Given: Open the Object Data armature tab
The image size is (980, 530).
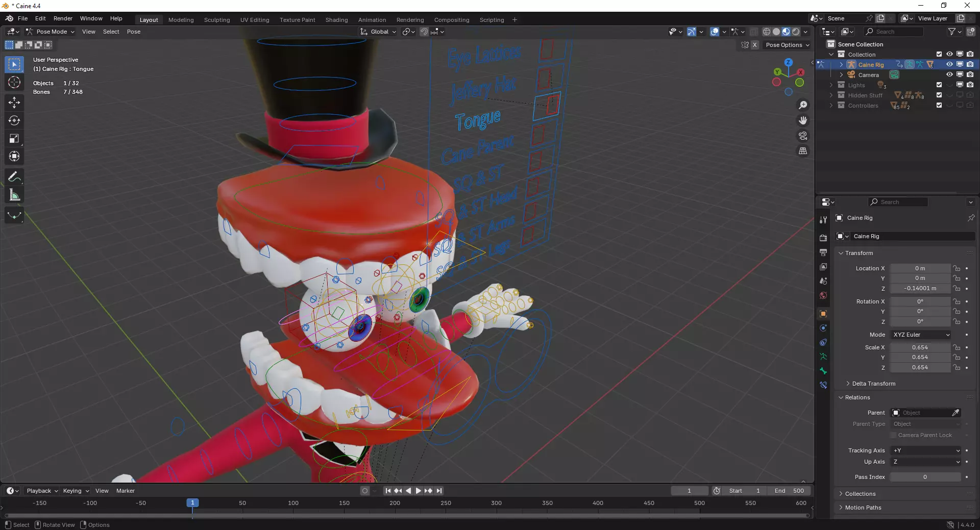Looking at the screenshot, I should coord(823,357).
